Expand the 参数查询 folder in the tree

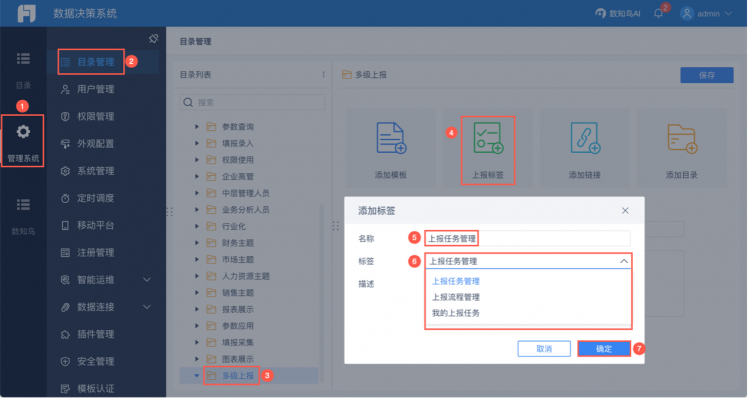[197, 127]
